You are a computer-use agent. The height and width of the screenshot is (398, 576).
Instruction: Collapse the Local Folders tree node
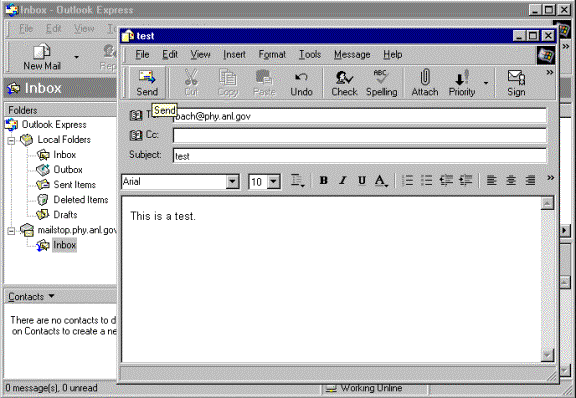(11, 140)
